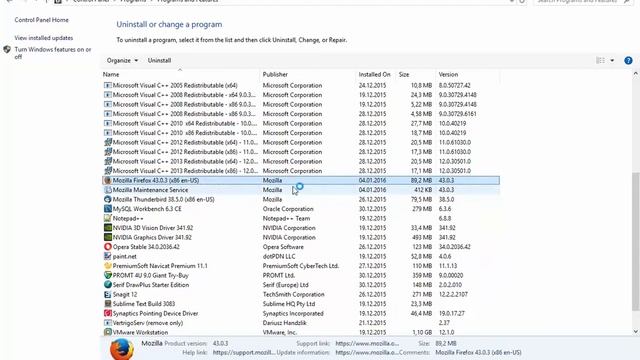The width and height of the screenshot is (640, 360).
Task: Click the VMware Workstation program icon
Action: [107, 332]
